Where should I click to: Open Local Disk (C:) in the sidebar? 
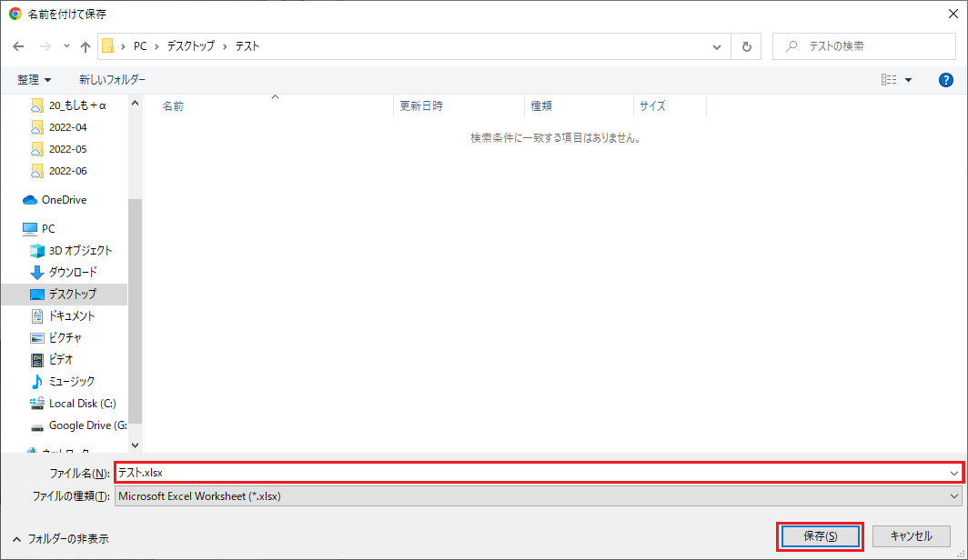pyautogui.click(x=75, y=403)
